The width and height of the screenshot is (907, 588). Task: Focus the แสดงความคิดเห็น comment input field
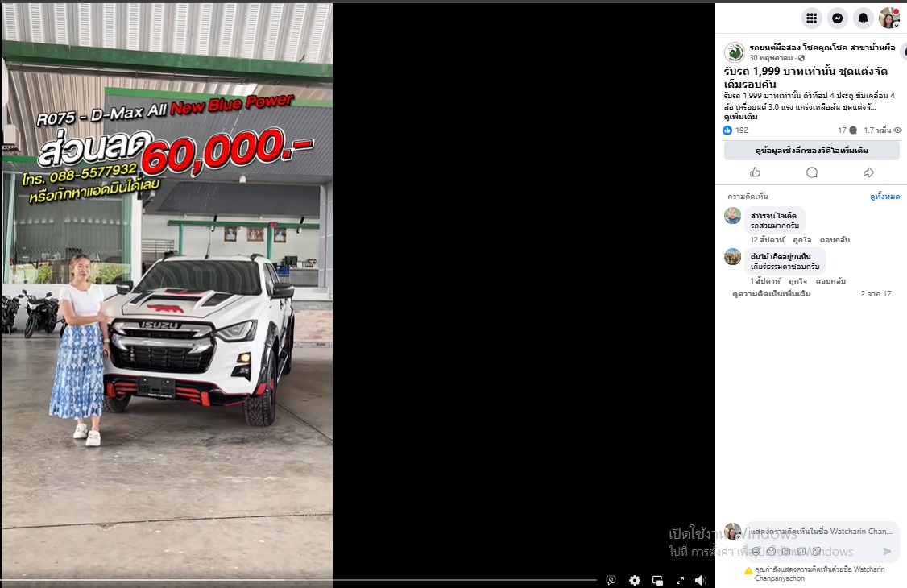[x=822, y=532]
